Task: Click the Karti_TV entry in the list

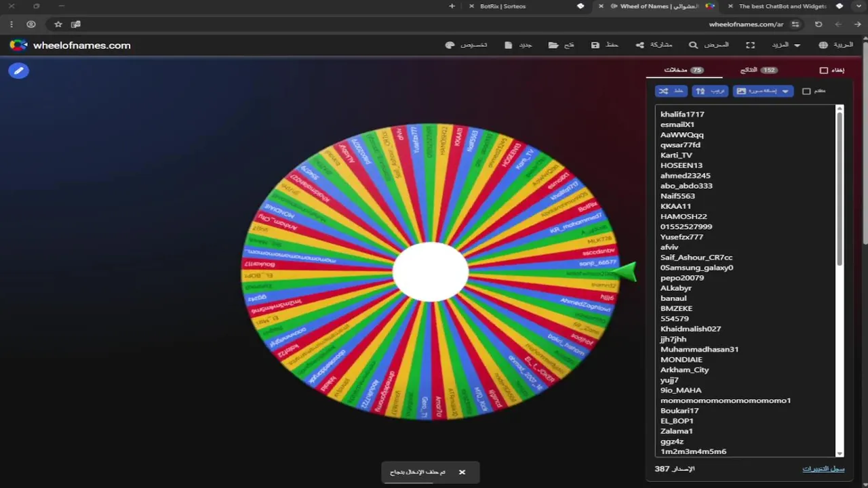Action: tap(676, 155)
